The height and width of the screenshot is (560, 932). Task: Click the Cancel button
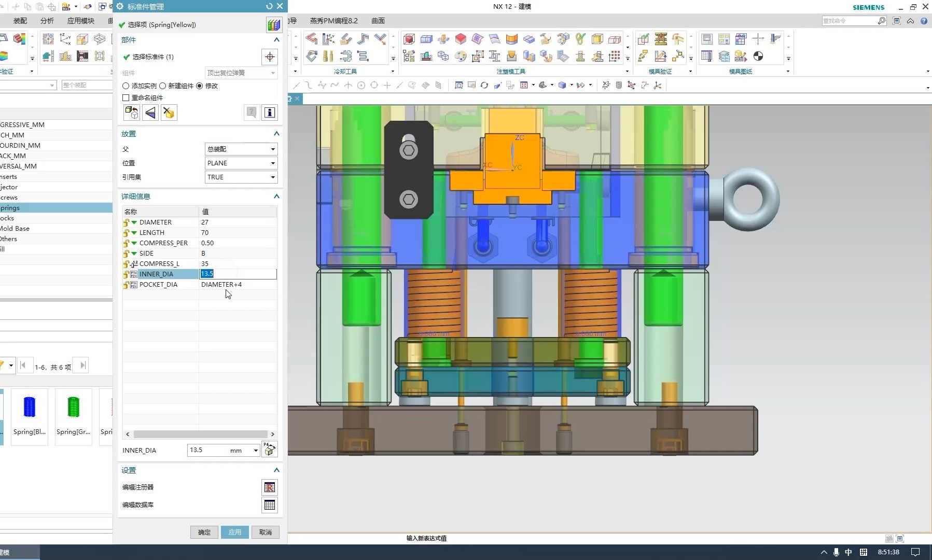(265, 532)
